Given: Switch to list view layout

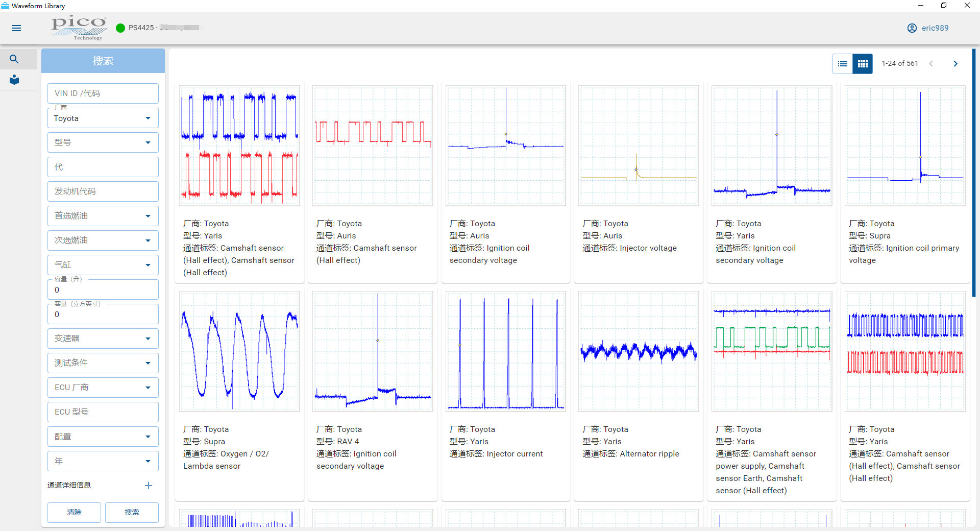Looking at the screenshot, I should coord(843,64).
